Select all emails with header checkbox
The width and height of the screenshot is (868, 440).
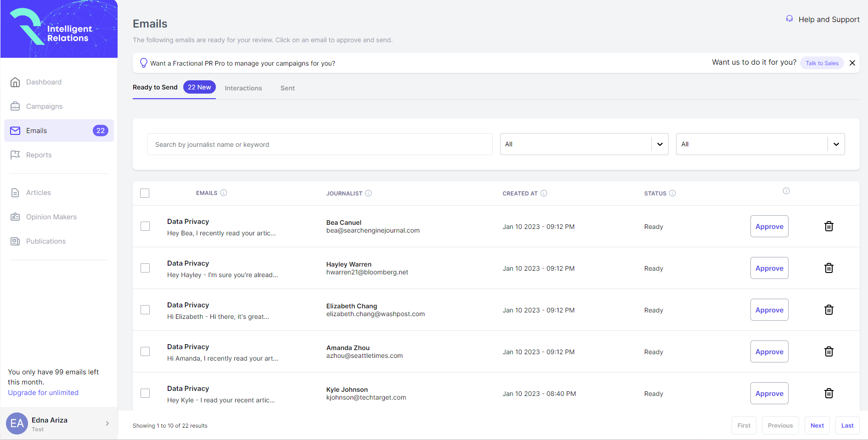coord(145,193)
